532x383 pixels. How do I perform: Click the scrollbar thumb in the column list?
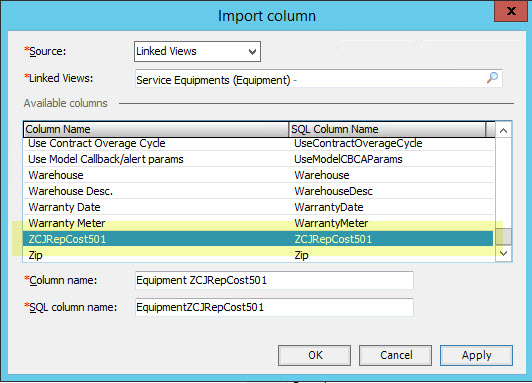point(504,236)
